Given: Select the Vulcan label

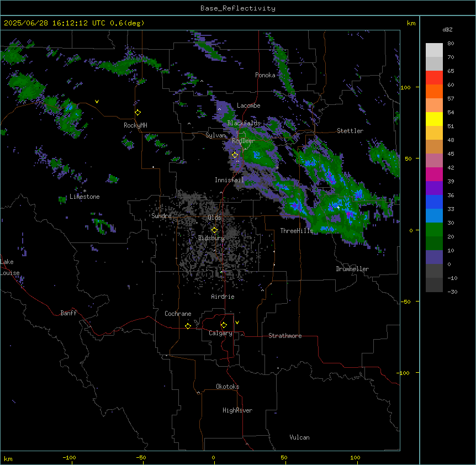Looking at the screenshot, I should (300, 437).
